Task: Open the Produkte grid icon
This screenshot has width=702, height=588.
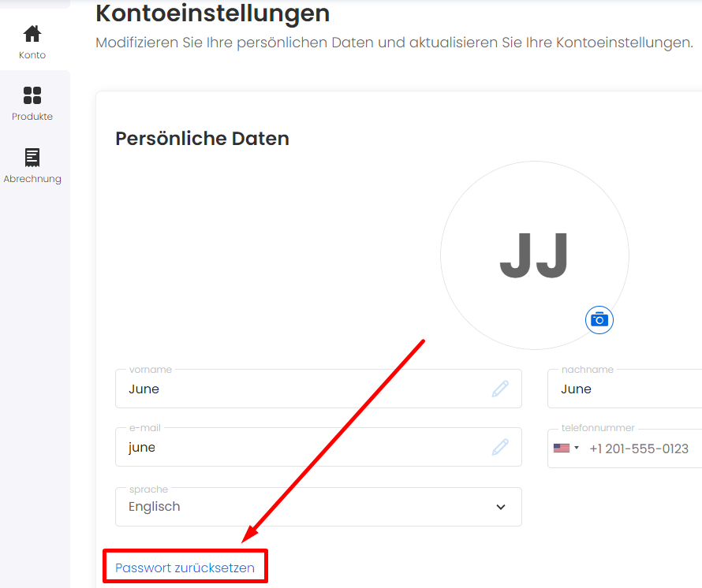Action: pyautogui.click(x=32, y=95)
